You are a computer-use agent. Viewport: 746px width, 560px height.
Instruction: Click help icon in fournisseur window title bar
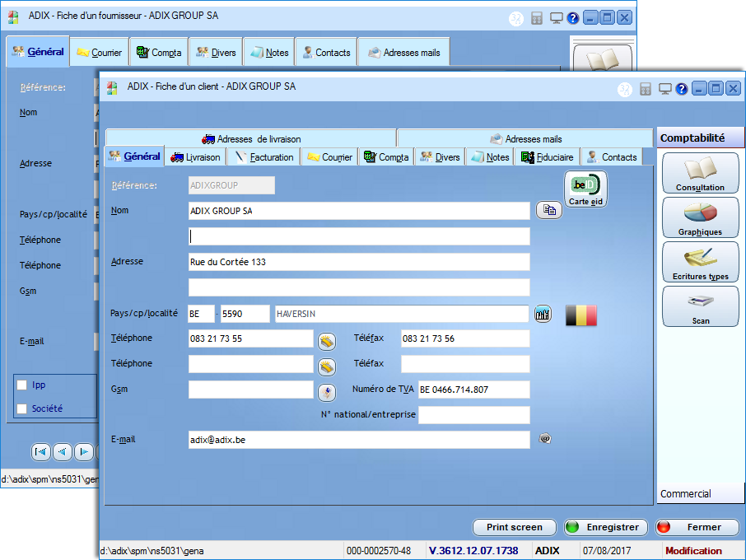(x=573, y=19)
